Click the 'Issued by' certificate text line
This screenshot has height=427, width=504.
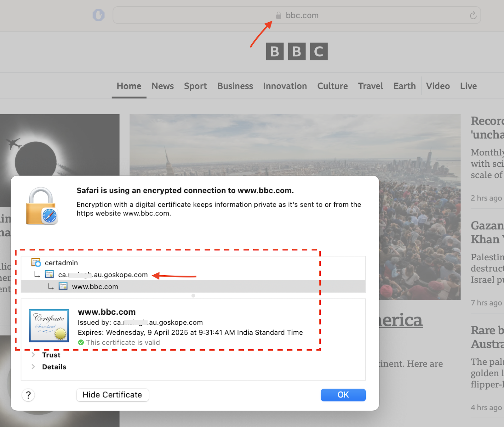coord(140,323)
